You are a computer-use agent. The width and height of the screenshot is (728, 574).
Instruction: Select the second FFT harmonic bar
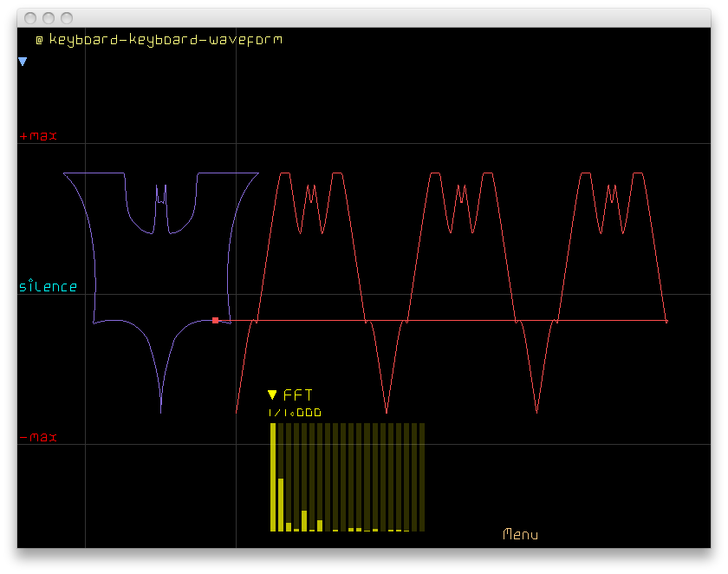tap(281, 505)
